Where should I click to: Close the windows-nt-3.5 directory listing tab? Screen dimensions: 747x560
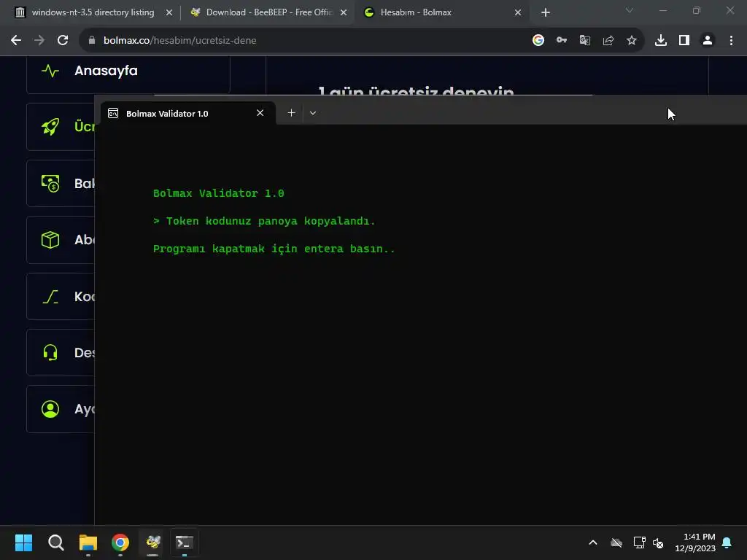[x=169, y=12]
